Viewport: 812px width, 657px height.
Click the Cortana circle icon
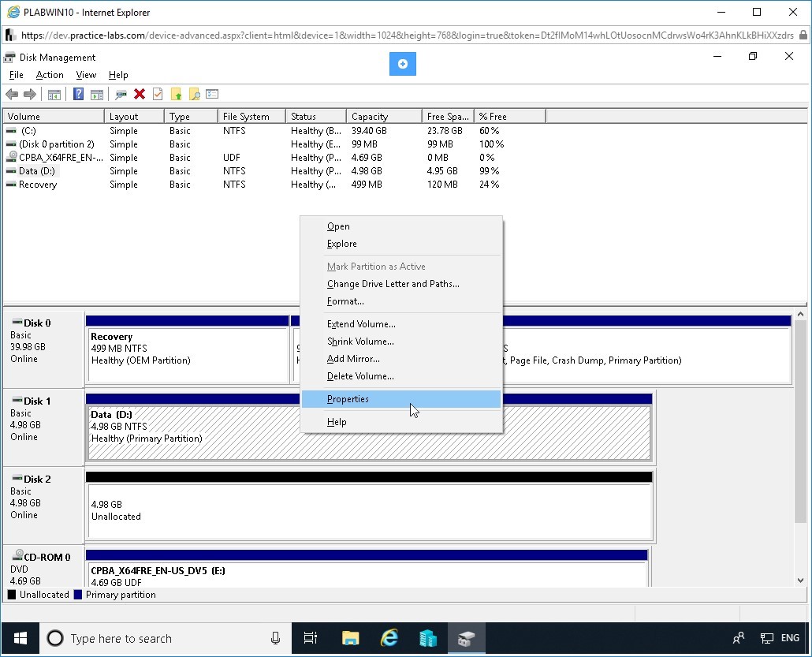pyautogui.click(x=55, y=638)
